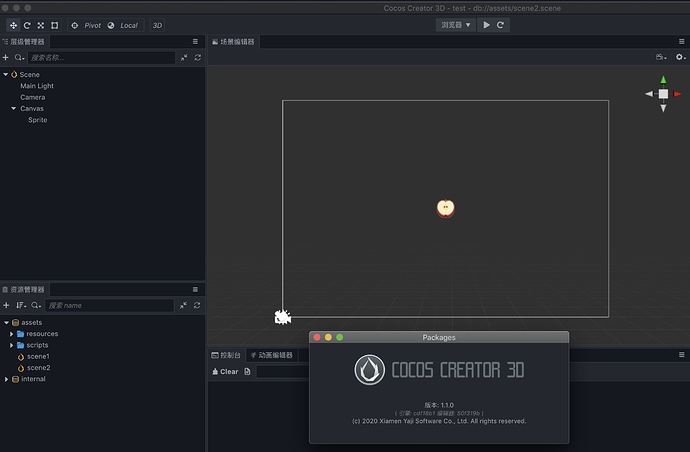Expand the resources folder
This screenshot has width=690, height=452.
(x=11, y=334)
